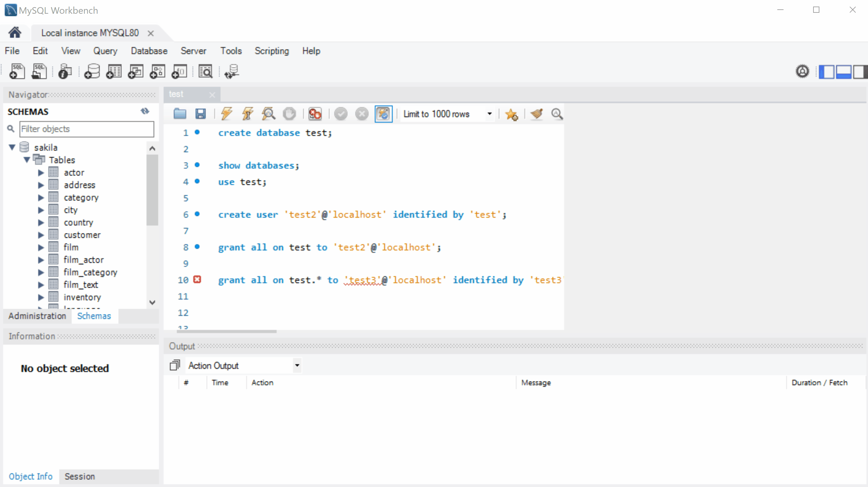Open the Database menu

click(149, 51)
